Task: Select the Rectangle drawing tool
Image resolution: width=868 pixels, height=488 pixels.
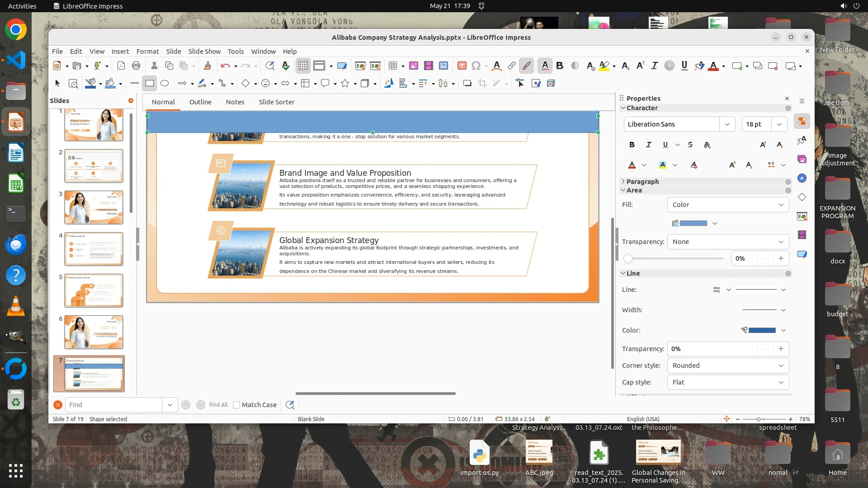Action: click(150, 83)
